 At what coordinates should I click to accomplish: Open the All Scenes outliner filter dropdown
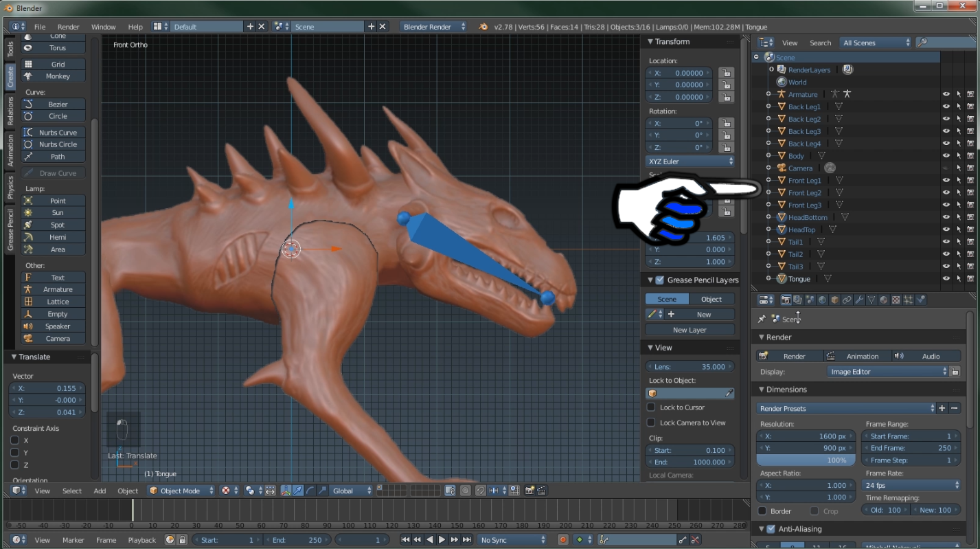tap(876, 43)
